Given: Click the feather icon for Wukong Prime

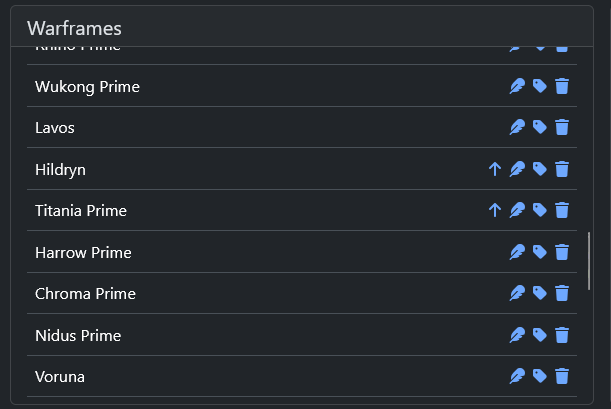Looking at the screenshot, I should click(x=517, y=86).
